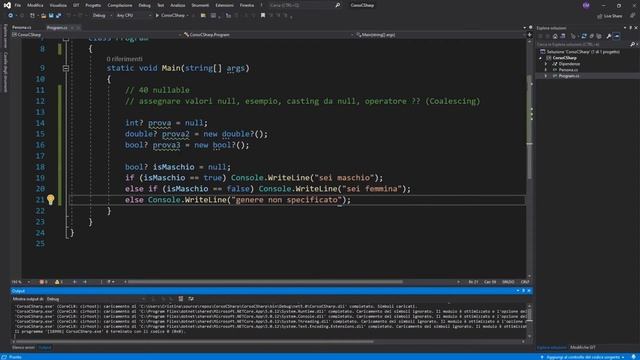Viewport: 640px width, 360px height.
Task: Switch to Program.cs editor tab
Action: 57,28
